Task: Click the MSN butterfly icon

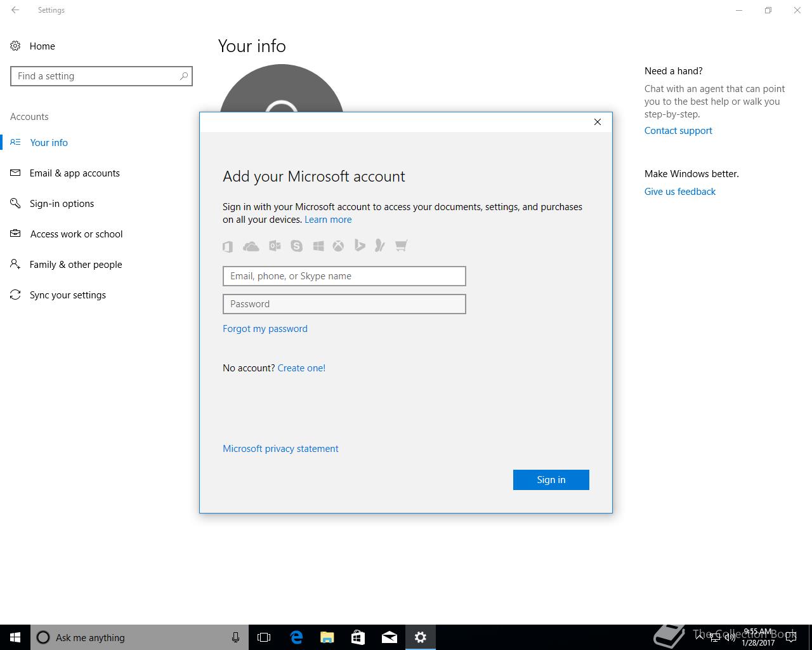Action: tap(380, 245)
